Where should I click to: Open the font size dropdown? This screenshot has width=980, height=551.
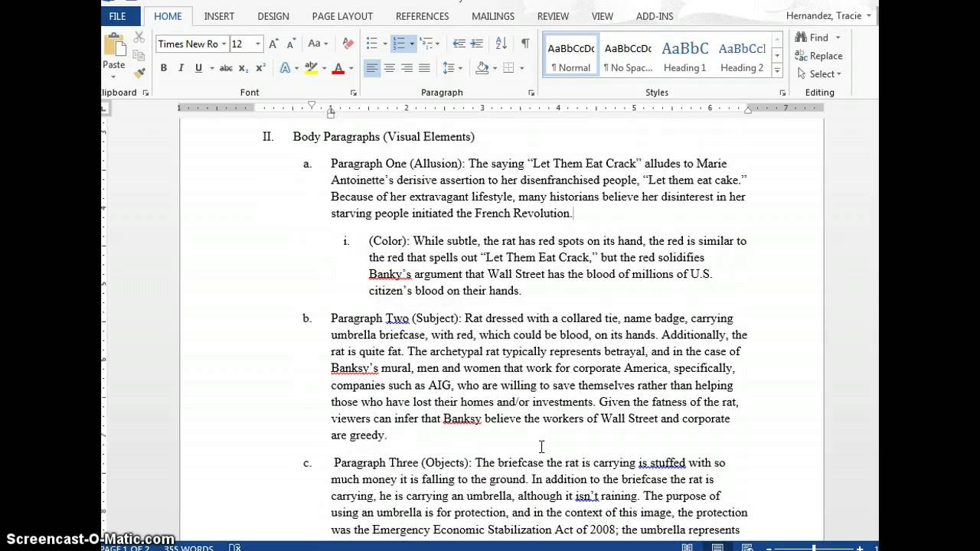259,44
